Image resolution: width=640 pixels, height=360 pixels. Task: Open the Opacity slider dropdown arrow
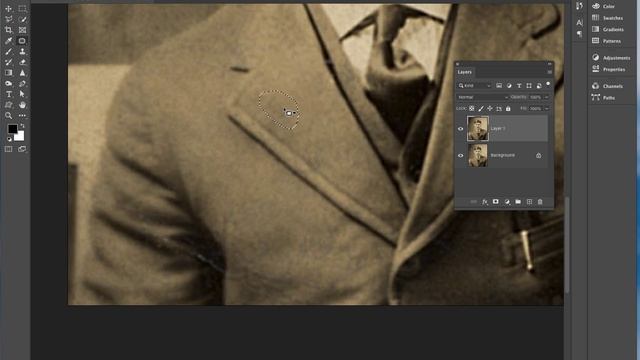point(547,97)
